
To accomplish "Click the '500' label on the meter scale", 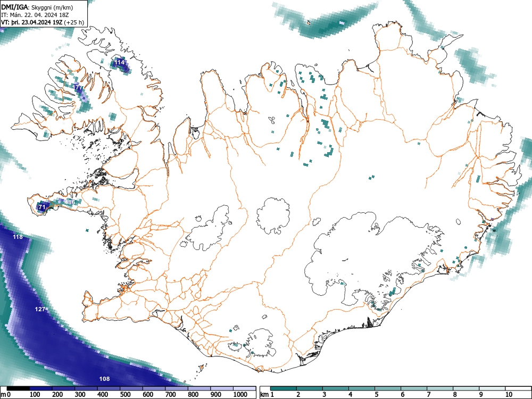I will [x=125, y=394].
